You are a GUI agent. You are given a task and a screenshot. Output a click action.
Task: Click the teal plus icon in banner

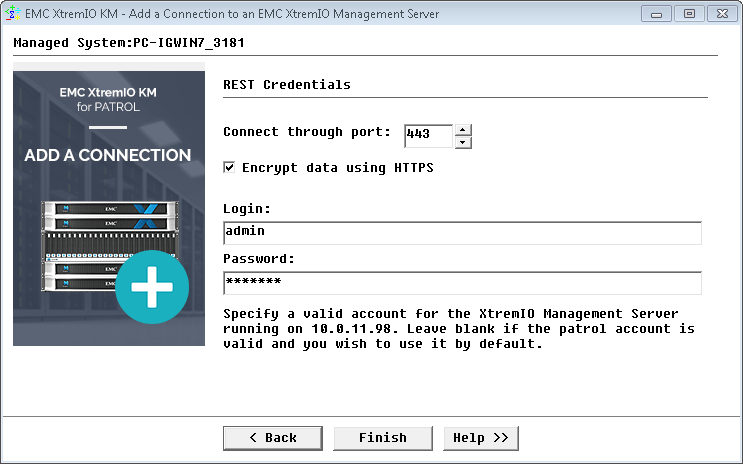tap(152, 287)
